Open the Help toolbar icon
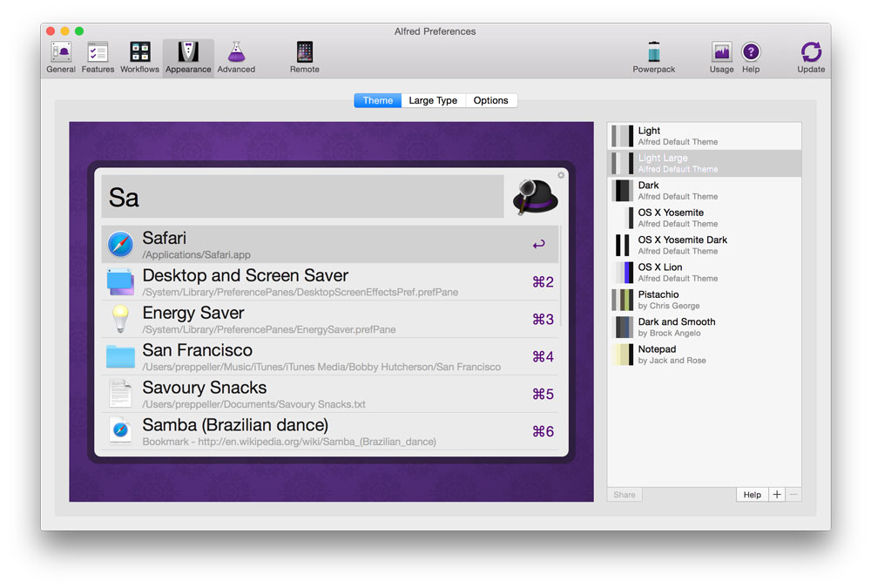 [x=751, y=57]
